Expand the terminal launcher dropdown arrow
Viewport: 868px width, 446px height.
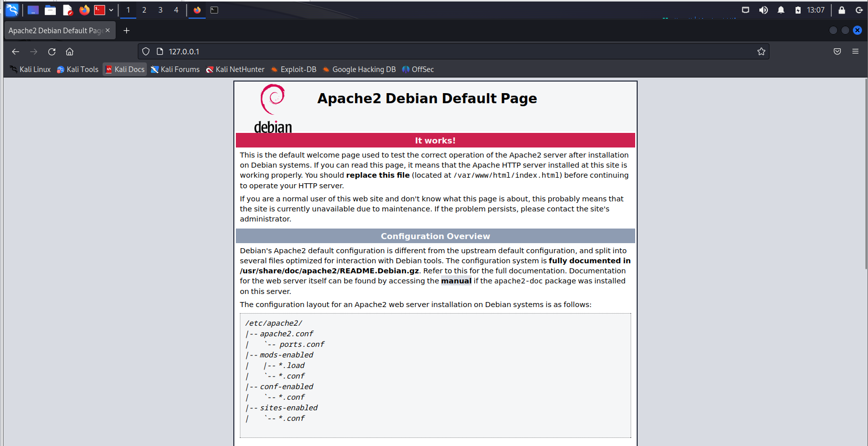click(111, 10)
